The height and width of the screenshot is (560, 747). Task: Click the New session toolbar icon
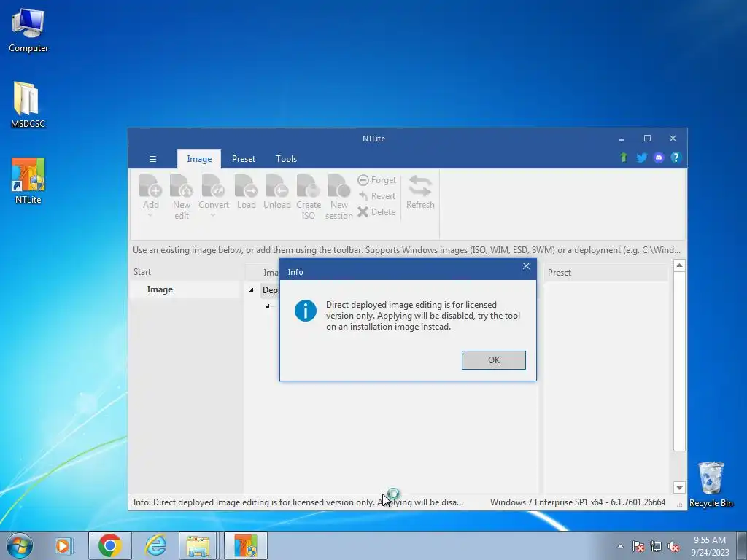(338, 197)
